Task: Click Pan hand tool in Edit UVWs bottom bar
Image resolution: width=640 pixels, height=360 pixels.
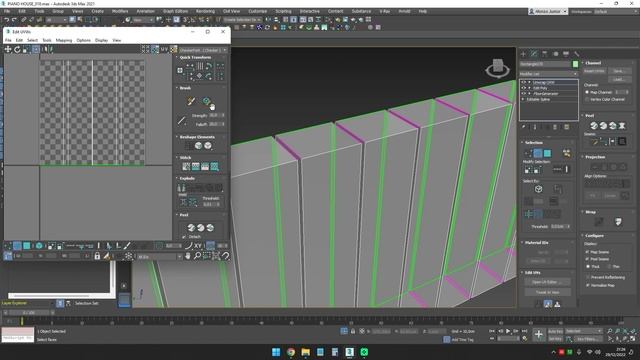Action: (x=188, y=256)
